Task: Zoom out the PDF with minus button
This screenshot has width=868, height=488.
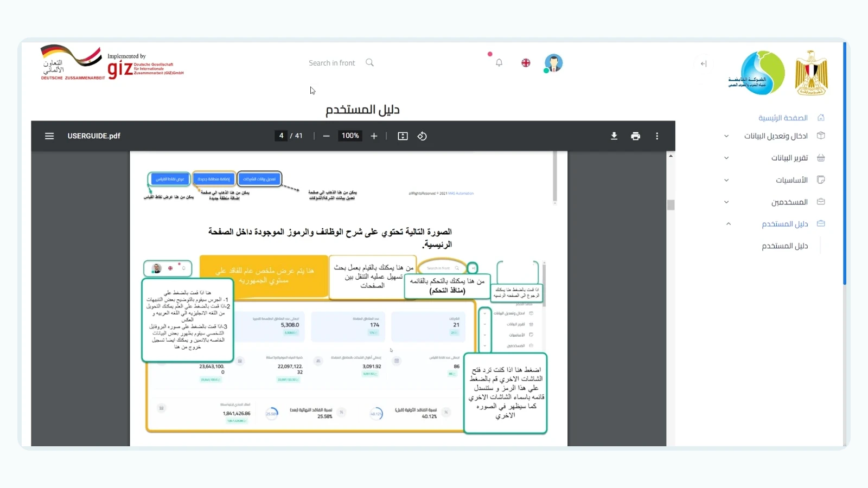Action: pos(326,136)
